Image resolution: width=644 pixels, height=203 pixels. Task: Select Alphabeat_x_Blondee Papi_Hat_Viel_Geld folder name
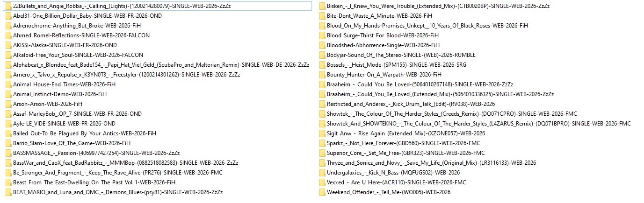pyautogui.click(x=161, y=65)
